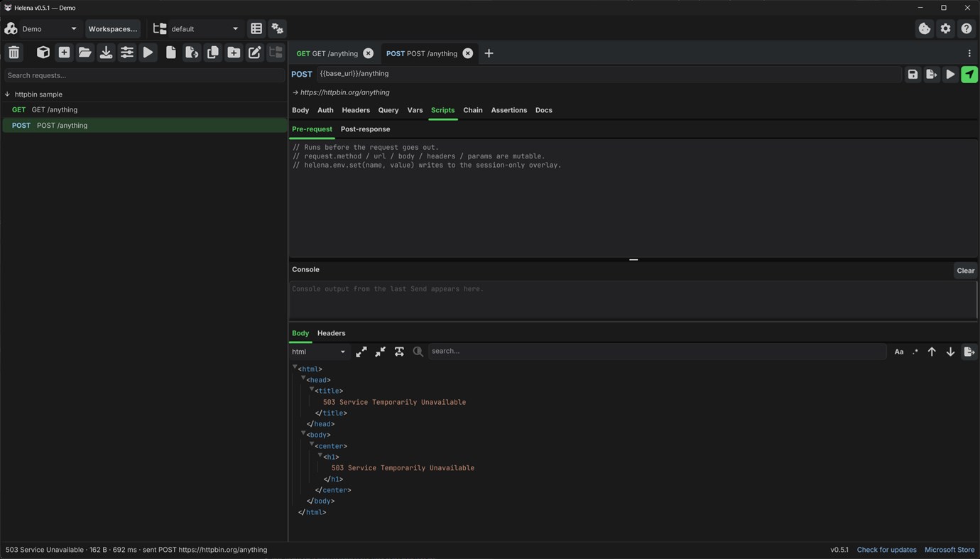Open the help question mark icon
This screenshot has width=980, height=559.
click(x=967, y=28)
